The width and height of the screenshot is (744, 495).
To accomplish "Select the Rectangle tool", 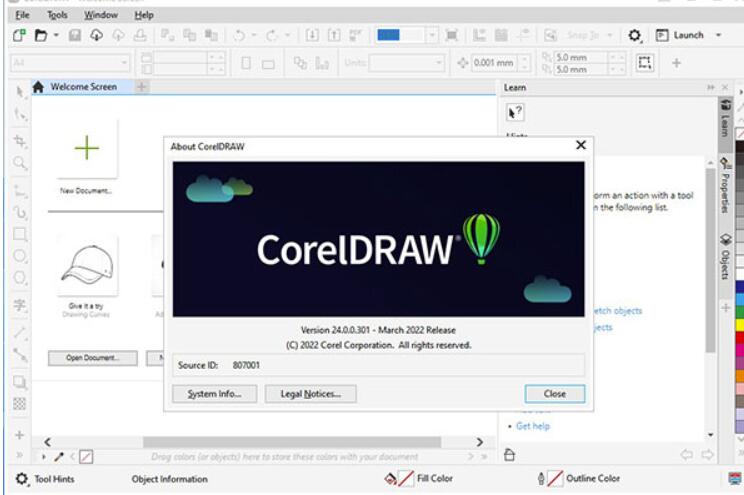I will [x=20, y=234].
